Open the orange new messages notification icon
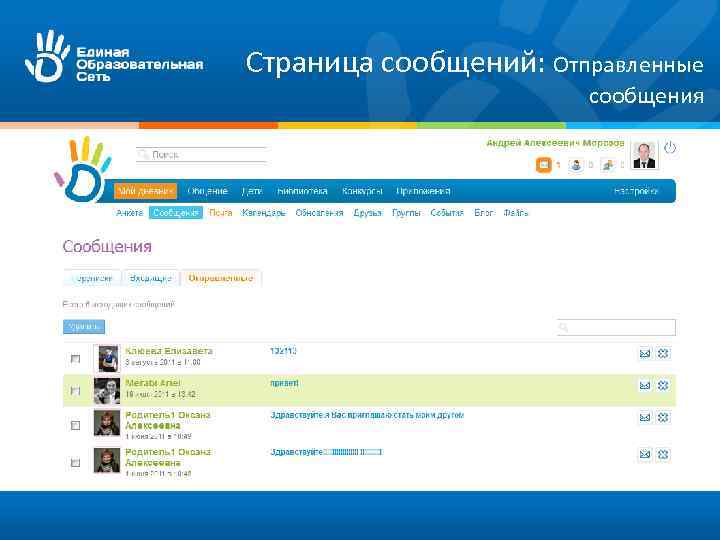The image size is (720, 540). (x=544, y=165)
